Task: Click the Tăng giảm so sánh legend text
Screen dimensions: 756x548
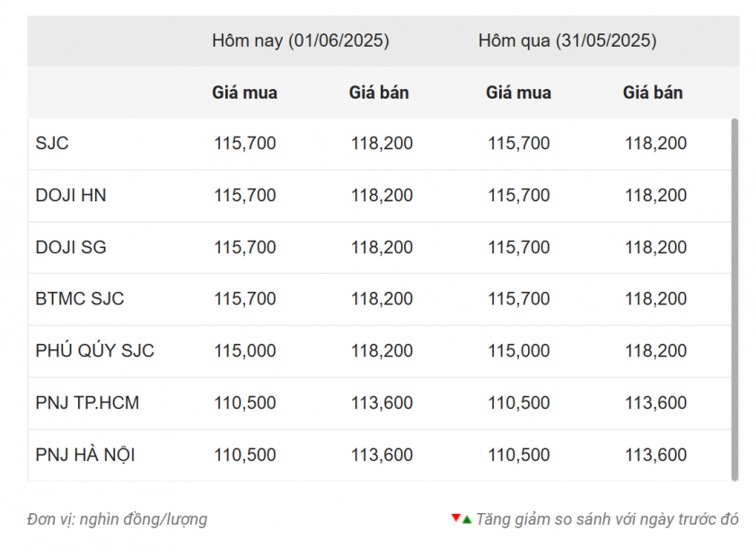Action: 607,519
